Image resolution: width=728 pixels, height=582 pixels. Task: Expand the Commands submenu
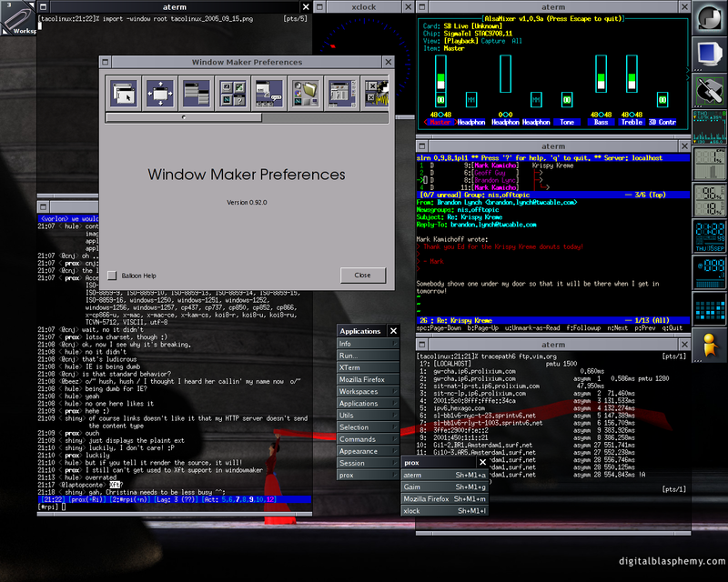click(368, 439)
